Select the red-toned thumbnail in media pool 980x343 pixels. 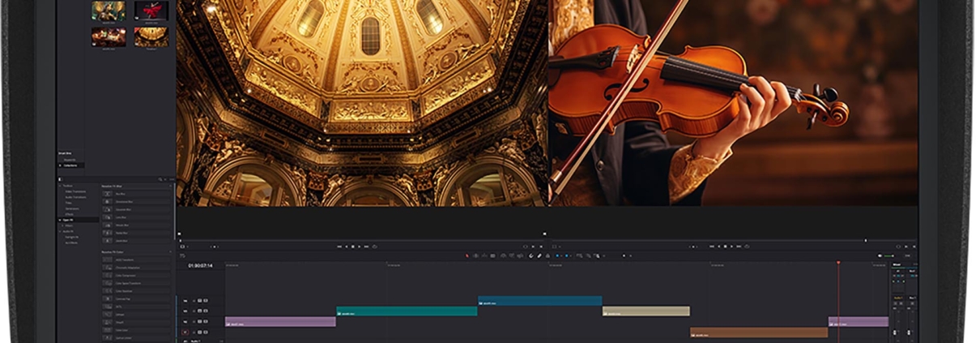tap(150, 10)
